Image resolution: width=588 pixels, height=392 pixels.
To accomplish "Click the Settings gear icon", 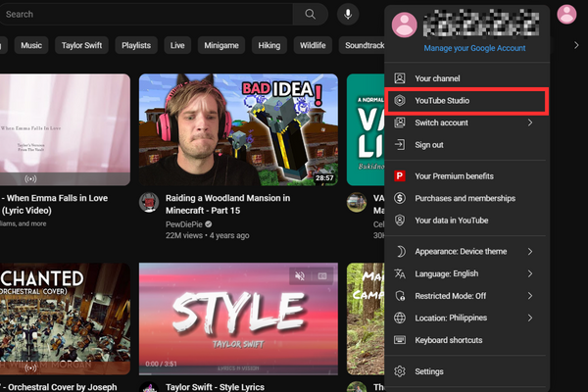I will click(x=400, y=371).
